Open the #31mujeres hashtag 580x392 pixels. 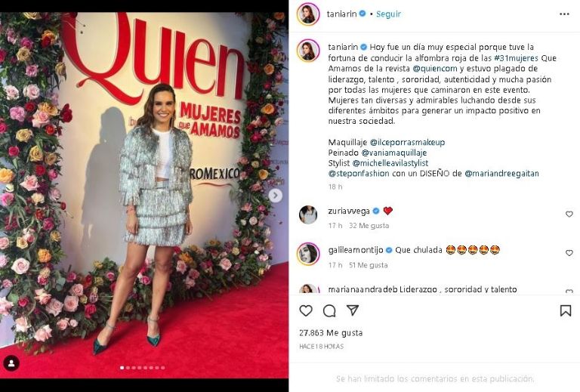[516, 58]
